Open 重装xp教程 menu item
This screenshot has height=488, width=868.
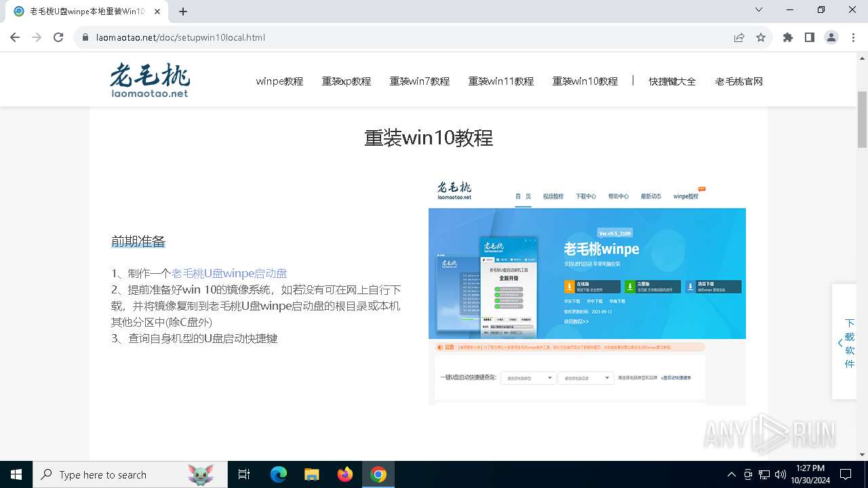click(347, 81)
